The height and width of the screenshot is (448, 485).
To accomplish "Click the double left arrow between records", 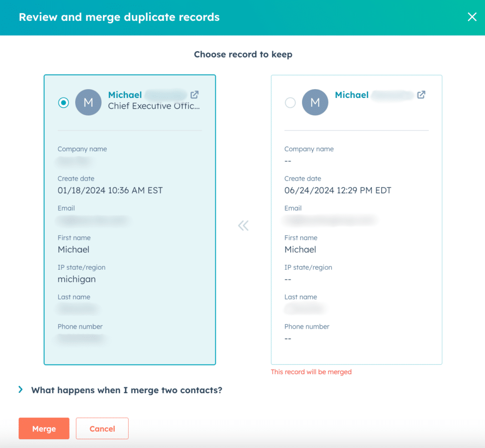I will pyautogui.click(x=243, y=226).
